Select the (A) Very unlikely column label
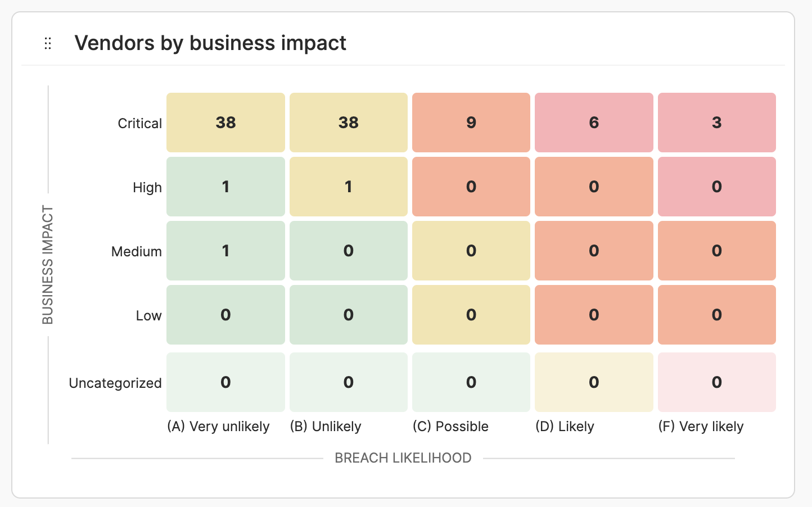 pos(218,426)
